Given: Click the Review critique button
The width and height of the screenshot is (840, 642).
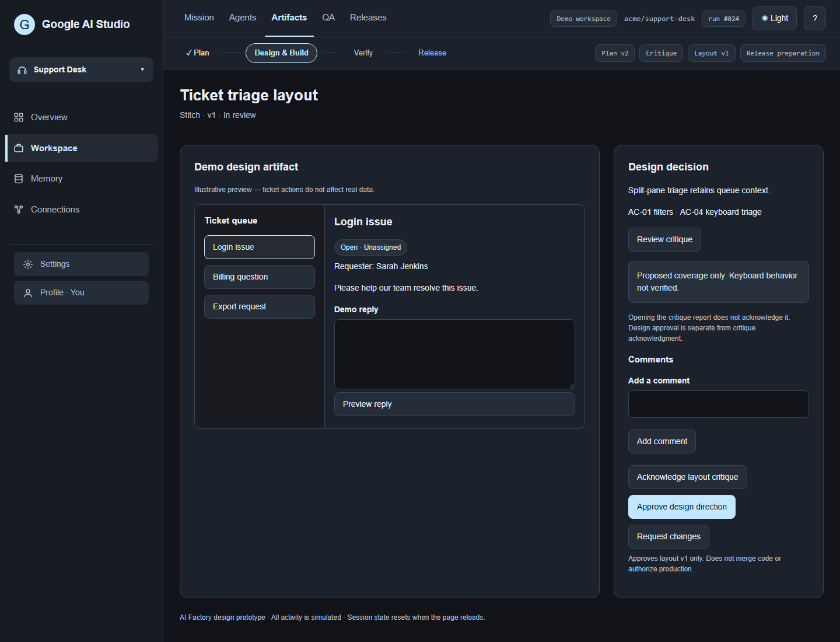Looking at the screenshot, I should (x=664, y=240).
